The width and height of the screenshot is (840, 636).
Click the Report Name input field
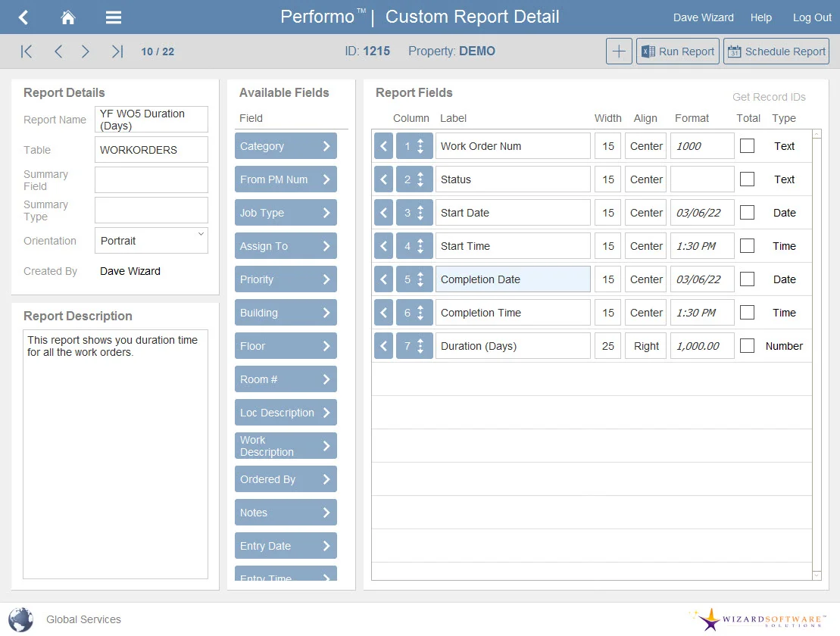coord(151,120)
